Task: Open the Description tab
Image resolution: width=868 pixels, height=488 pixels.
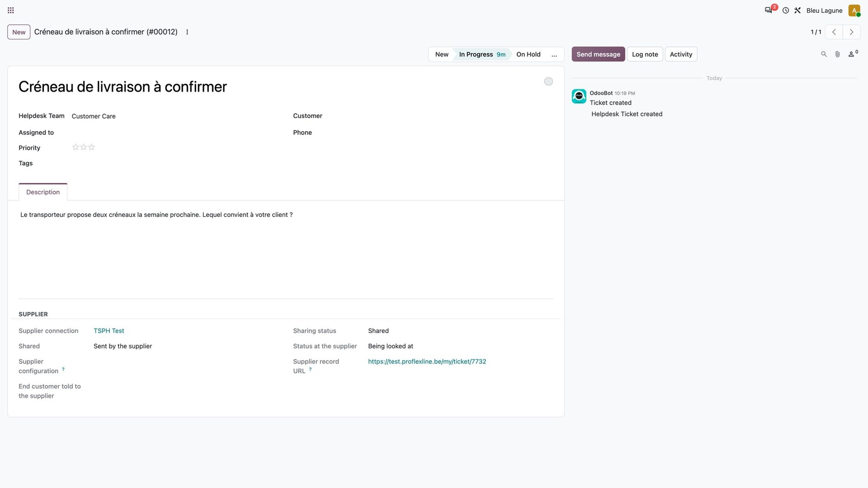Action: point(43,192)
